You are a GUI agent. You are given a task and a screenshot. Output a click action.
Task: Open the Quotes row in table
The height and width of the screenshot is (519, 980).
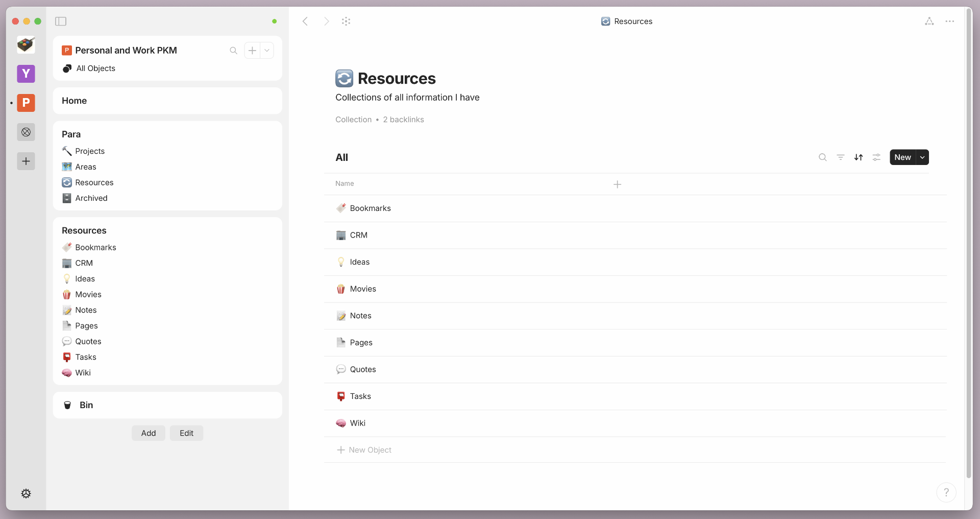[635, 369]
